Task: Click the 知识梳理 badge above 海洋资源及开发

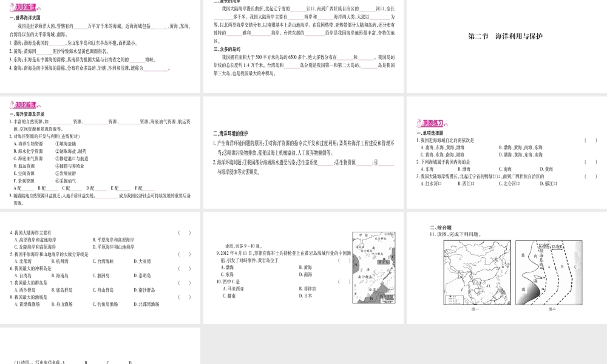Action: point(25,105)
